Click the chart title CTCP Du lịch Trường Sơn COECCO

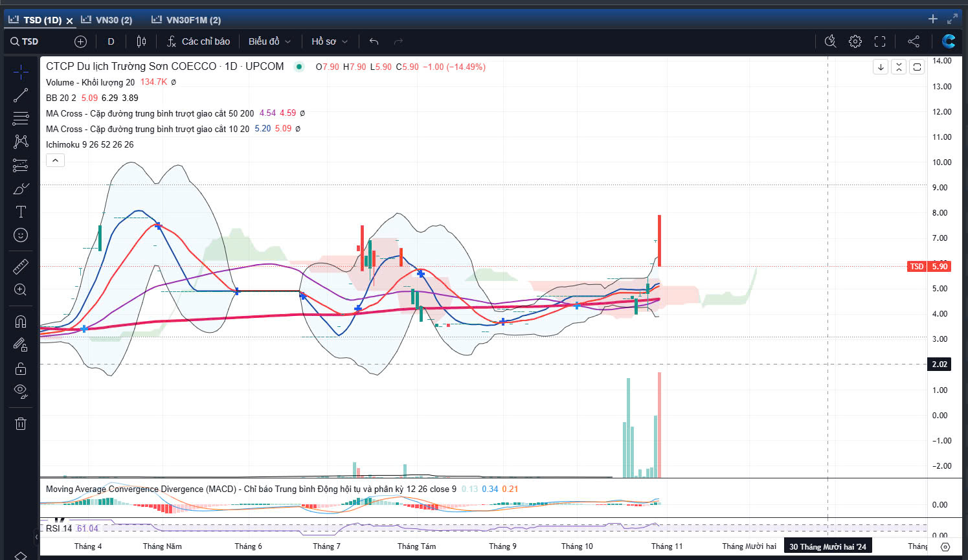pos(131,66)
